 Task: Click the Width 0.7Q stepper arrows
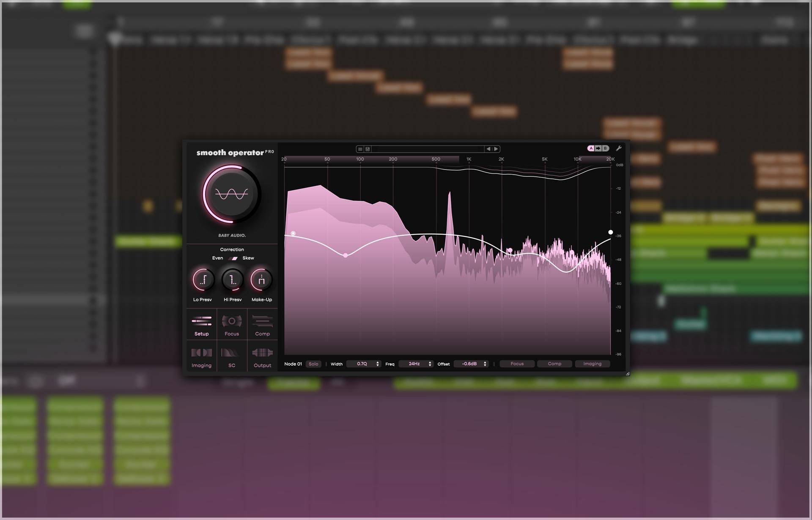[378, 364]
